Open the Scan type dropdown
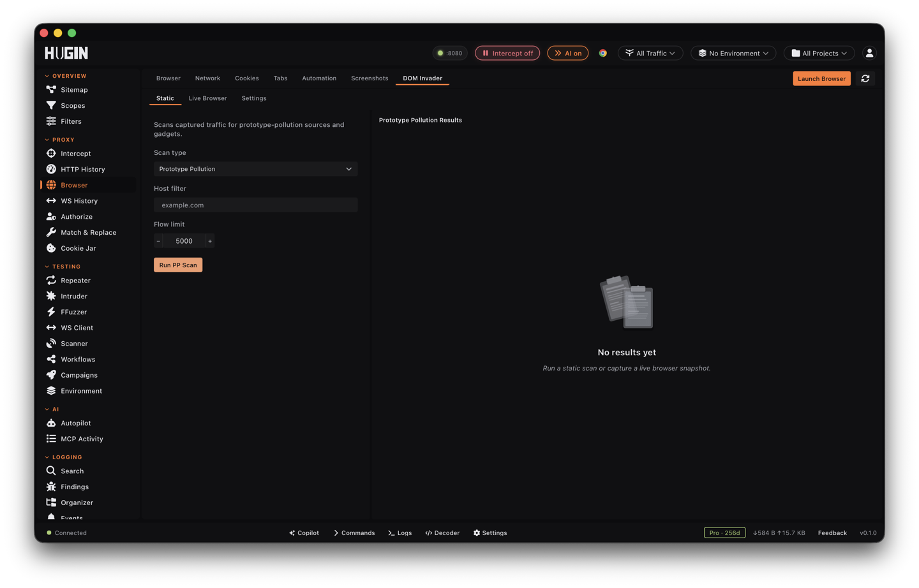 255,169
